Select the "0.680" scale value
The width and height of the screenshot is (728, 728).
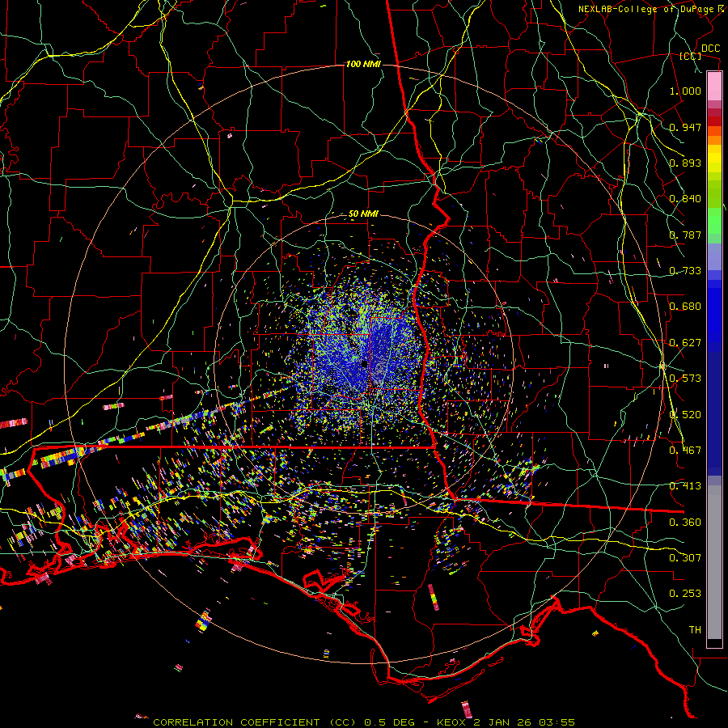685,307
